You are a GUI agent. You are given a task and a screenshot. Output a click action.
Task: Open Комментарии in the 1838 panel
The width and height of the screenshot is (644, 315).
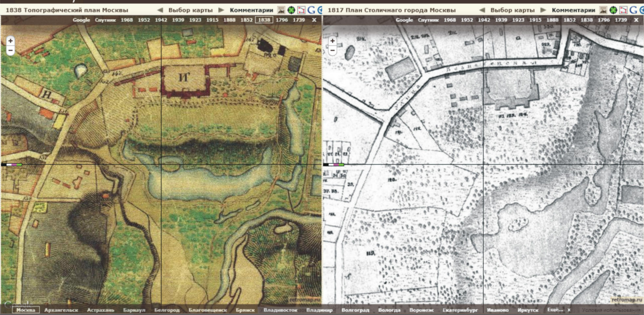coord(251,10)
